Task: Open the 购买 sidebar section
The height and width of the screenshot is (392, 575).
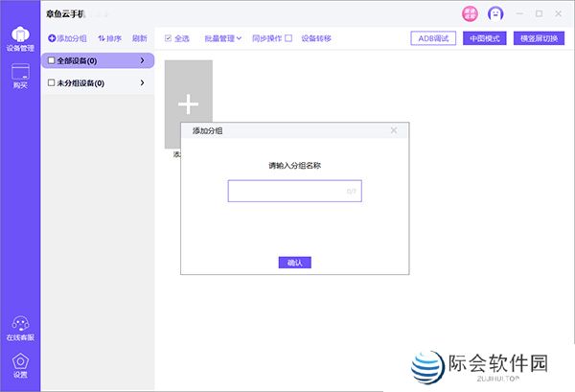Action: point(20,76)
